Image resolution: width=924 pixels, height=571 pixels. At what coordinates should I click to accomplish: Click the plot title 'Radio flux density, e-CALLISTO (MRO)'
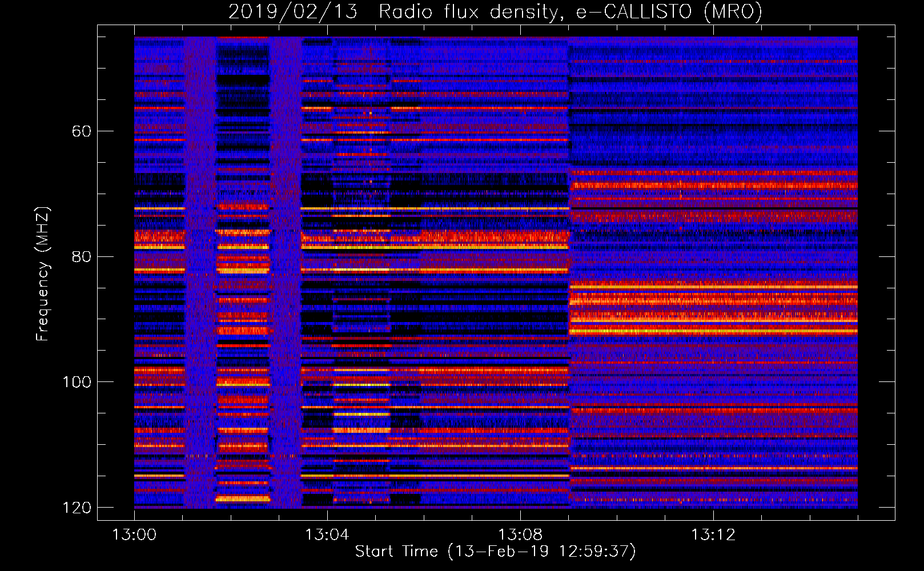click(x=571, y=11)
